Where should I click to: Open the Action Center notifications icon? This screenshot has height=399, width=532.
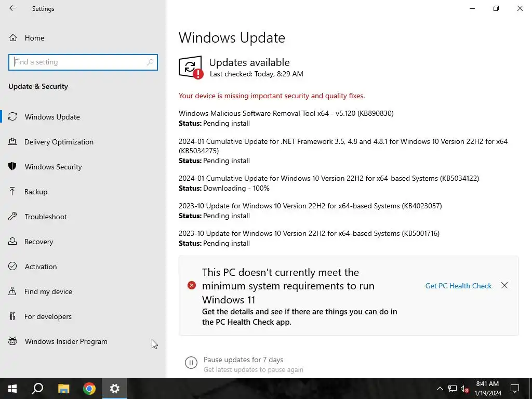click(x=515, y=389)
